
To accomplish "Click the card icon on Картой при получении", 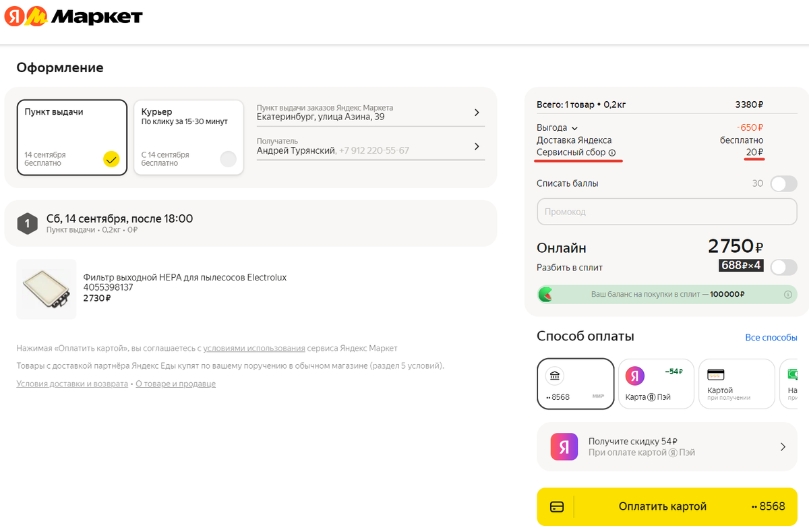I will pos(715,375).
